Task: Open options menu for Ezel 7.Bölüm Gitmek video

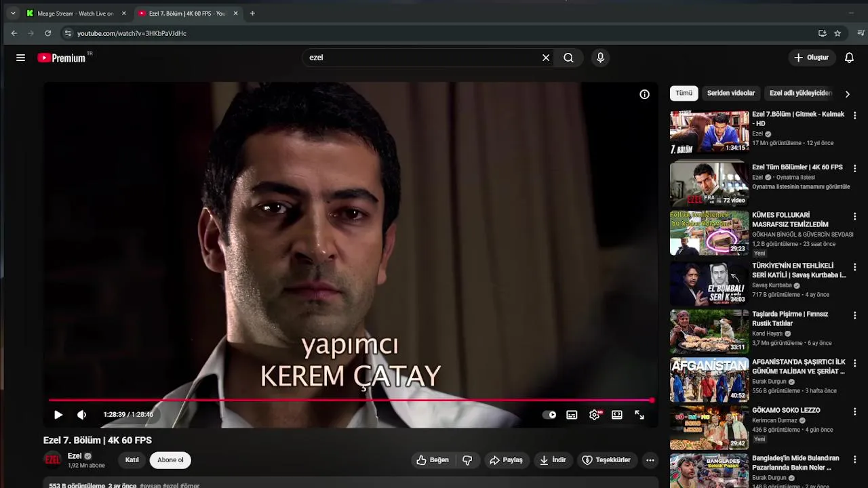Action: (854, 116)
